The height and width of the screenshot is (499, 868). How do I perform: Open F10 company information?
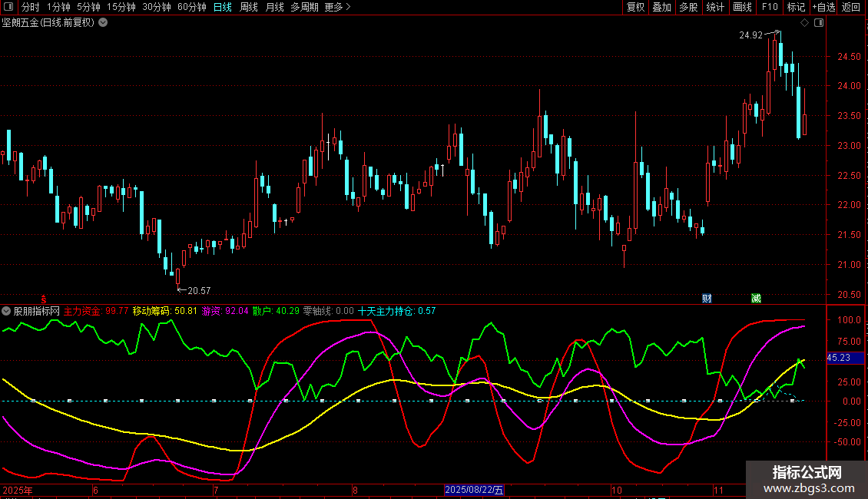point(769,7)
